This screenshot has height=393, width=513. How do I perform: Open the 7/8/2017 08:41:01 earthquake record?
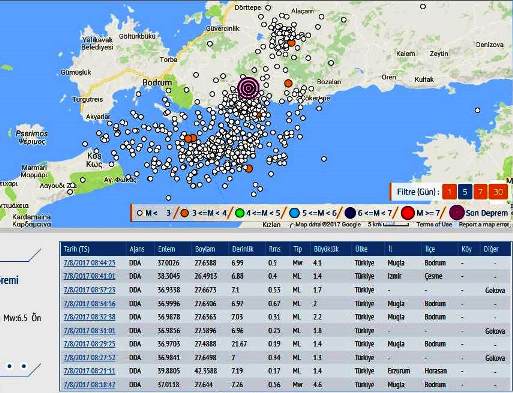[89, 276]
